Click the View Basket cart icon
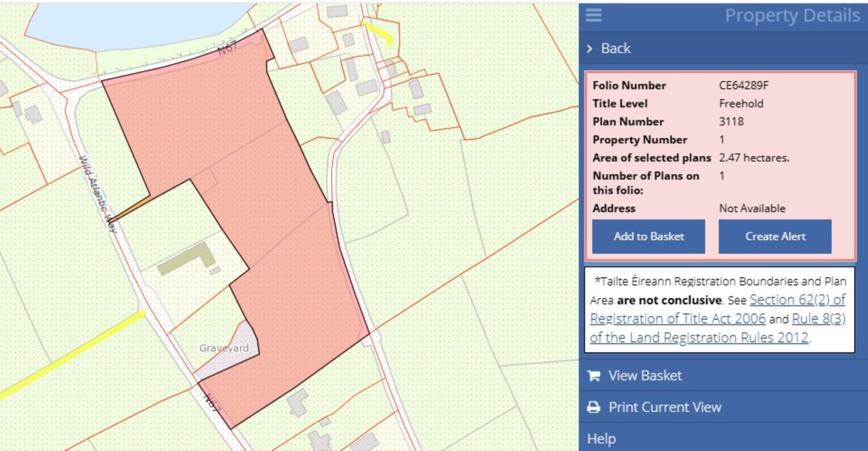 click(594, 375)
